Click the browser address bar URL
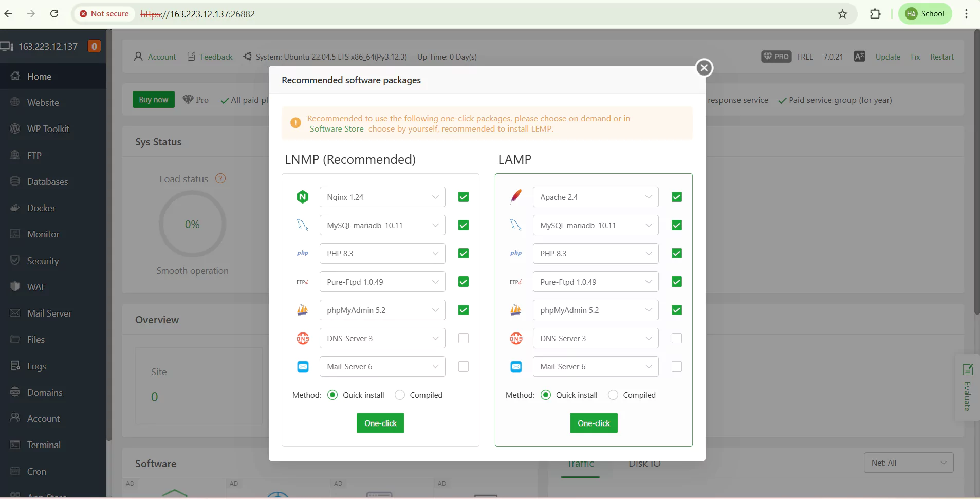The width and height of the screenshot is (980, 499). coord(197,14)
